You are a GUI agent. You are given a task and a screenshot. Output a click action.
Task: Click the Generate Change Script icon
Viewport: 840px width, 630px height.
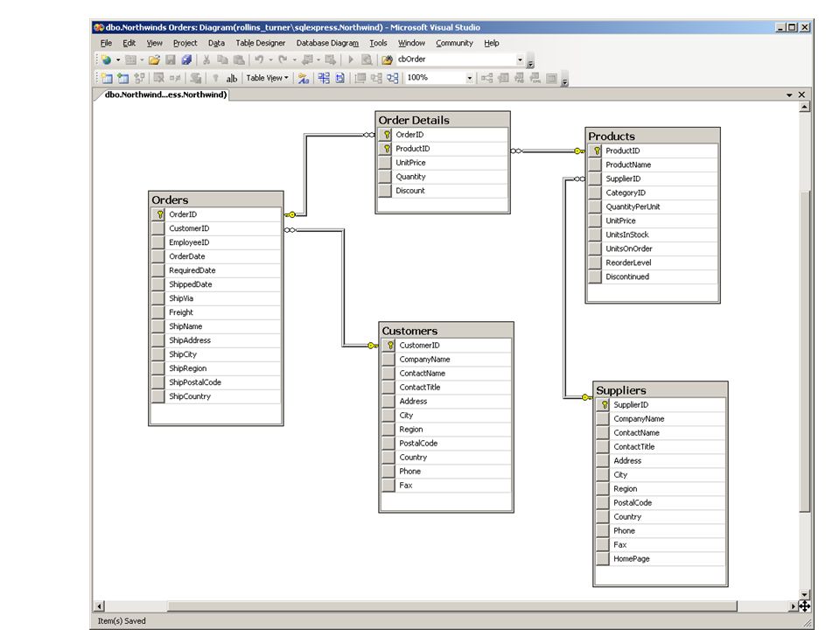click(x=195, y=78)
